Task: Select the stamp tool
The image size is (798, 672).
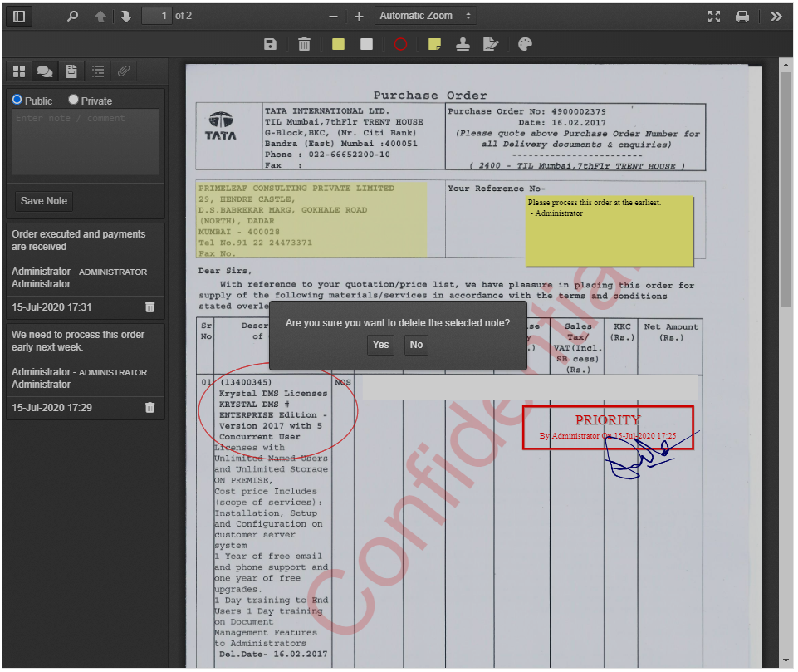Action: (463, 44)
